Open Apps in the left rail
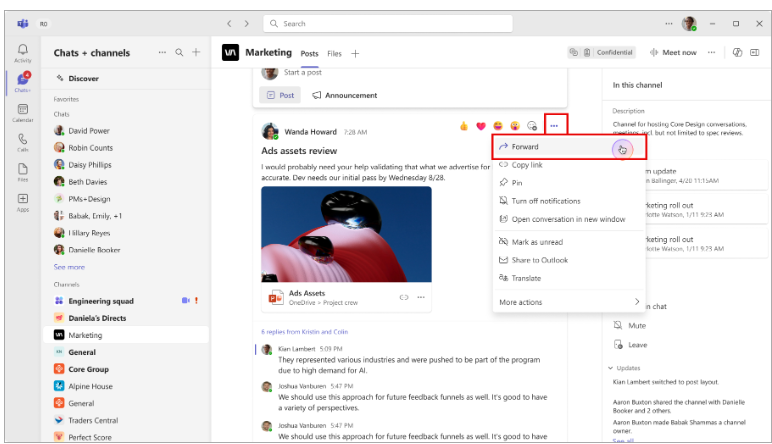This screenshot has height=444, width=772. [x=23, y=202]
